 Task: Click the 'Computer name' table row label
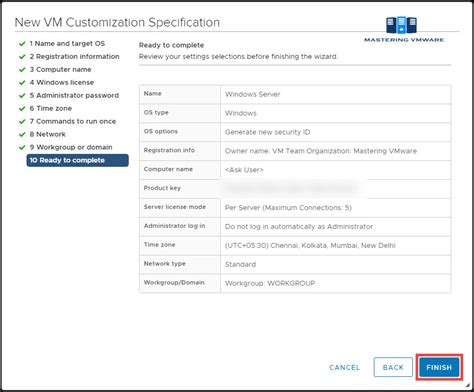click(168, 169)
